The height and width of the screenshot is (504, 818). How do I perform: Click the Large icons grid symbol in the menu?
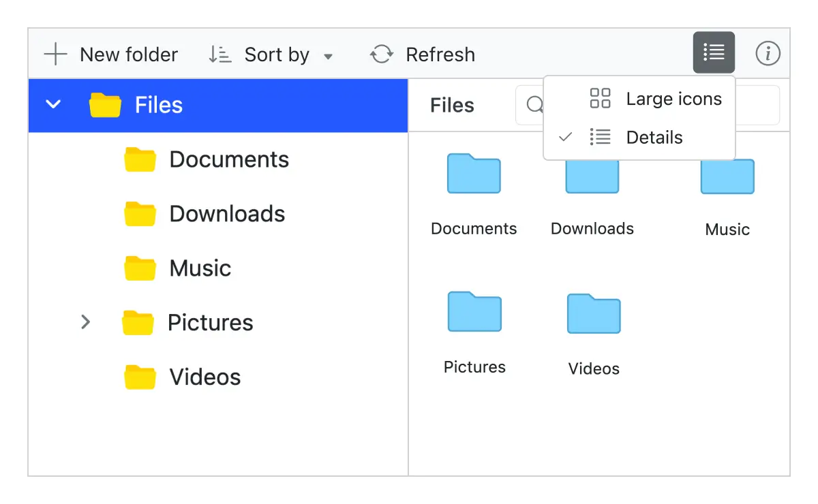[x=600, y=98]
